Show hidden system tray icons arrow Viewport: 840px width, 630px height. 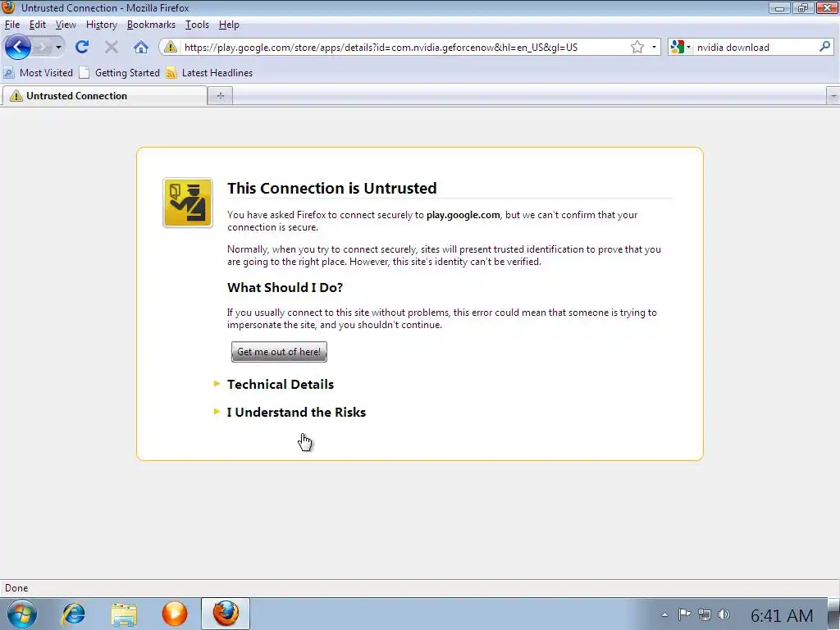pos(664,615)
